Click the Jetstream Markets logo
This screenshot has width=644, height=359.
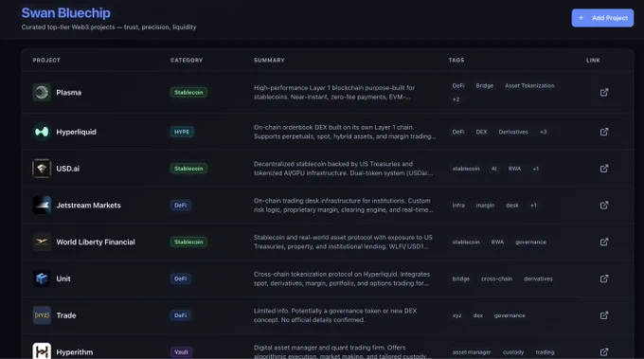(x=42, y=205)
